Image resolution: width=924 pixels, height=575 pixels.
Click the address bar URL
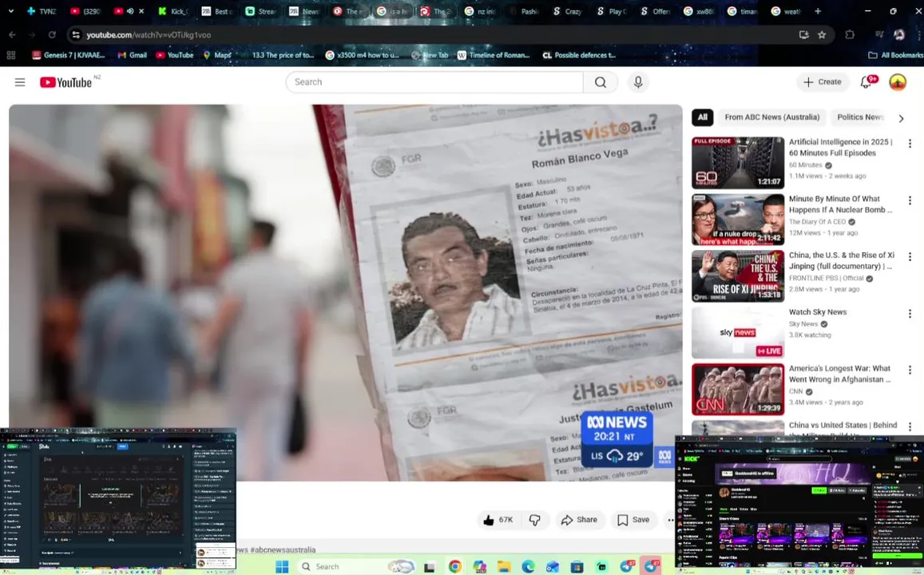149,35
